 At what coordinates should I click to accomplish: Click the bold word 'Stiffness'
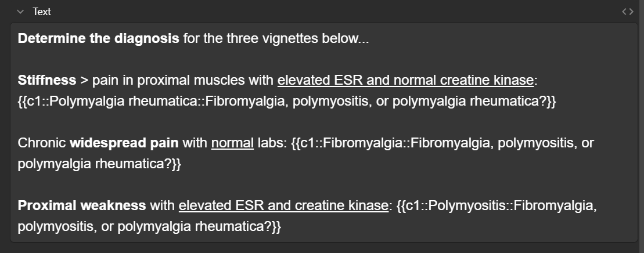(47, 80)
